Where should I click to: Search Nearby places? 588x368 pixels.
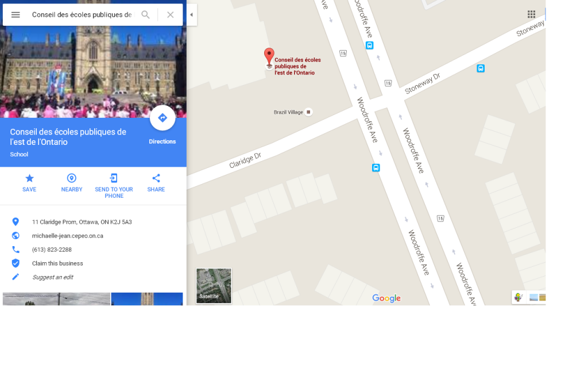pos(72,182)
